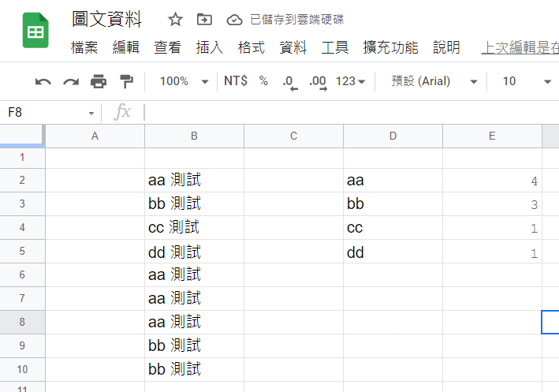Screen dimensions: 559x392
Task: Open the Google Sheets home icon
Action: 35,30
